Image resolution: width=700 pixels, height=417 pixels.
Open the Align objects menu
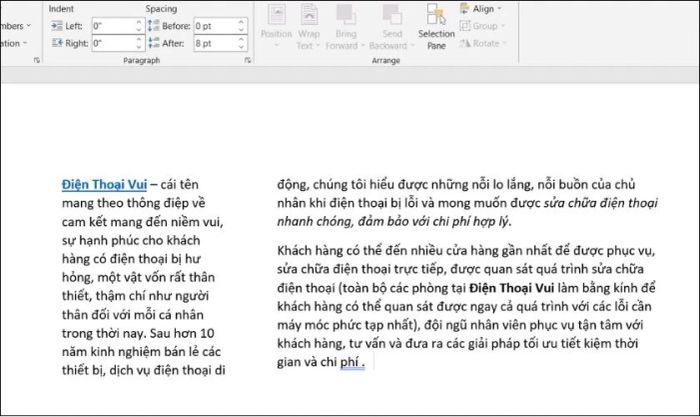[x=481, y=9]
